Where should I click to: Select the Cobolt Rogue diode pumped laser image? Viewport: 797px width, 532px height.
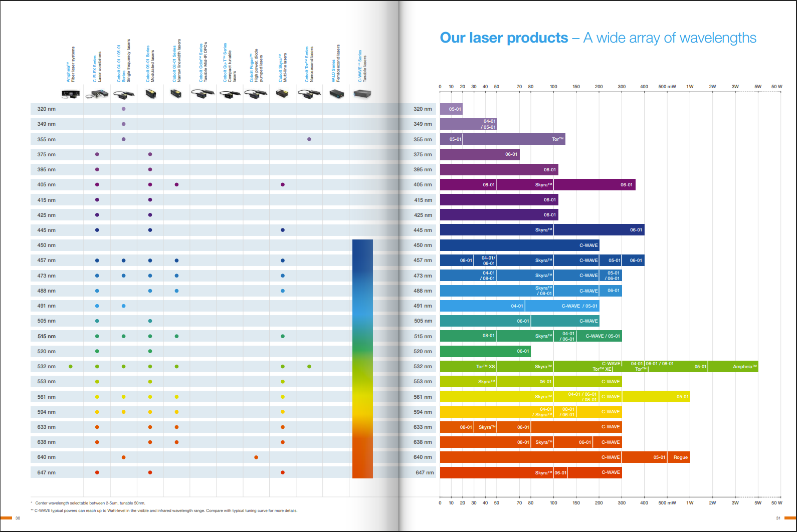pos(256,94)
